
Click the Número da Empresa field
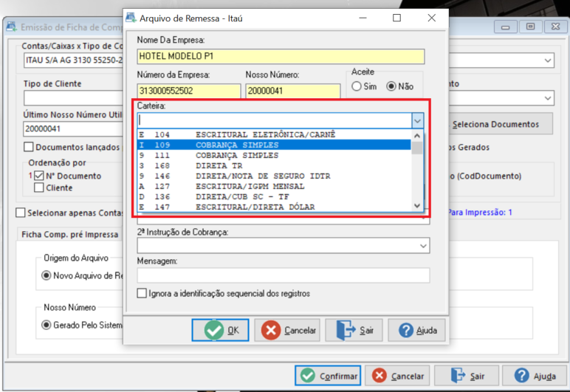(x=189, y=91)
